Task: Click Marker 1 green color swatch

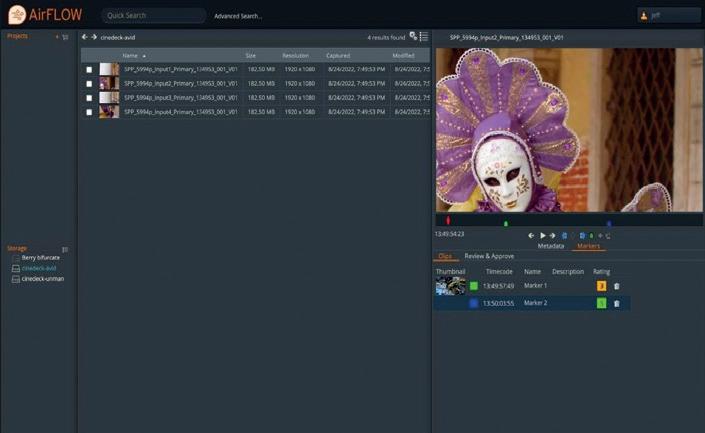Action: pos(473,286)
